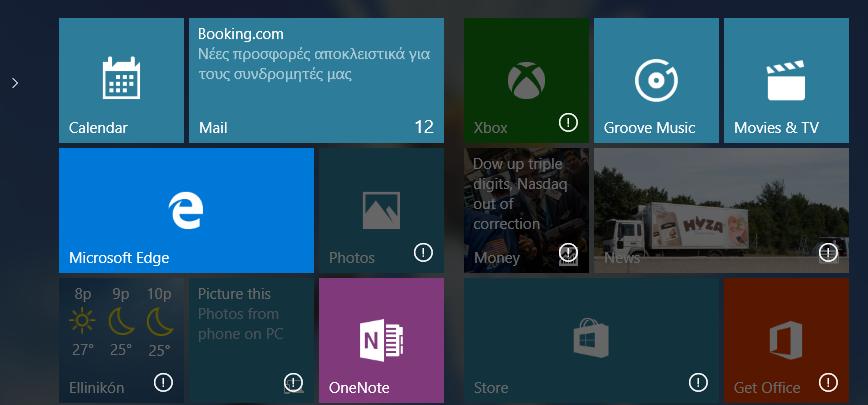Image resolution: width=868 pixels, height=405 pixels.
Task: Click the warning badge on weather tile
Action: click(163, 382)
